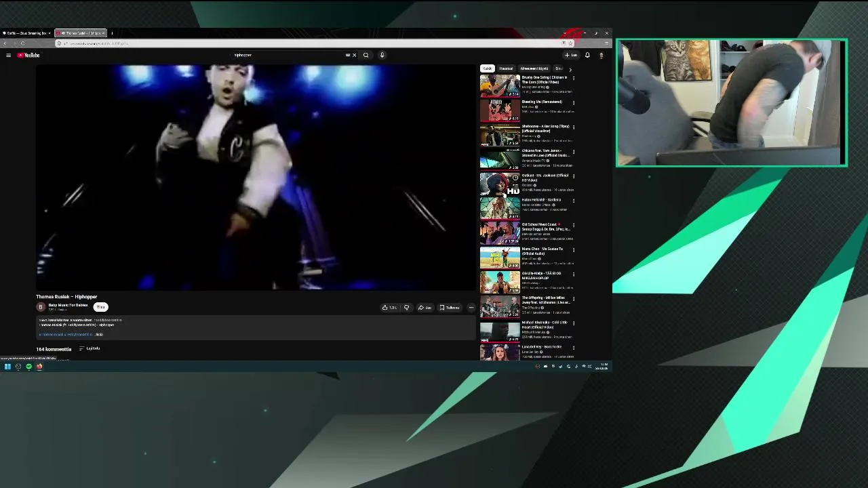Click the magnifier search button
Viewport: 868px width, 488px height.
coord(366,55)
